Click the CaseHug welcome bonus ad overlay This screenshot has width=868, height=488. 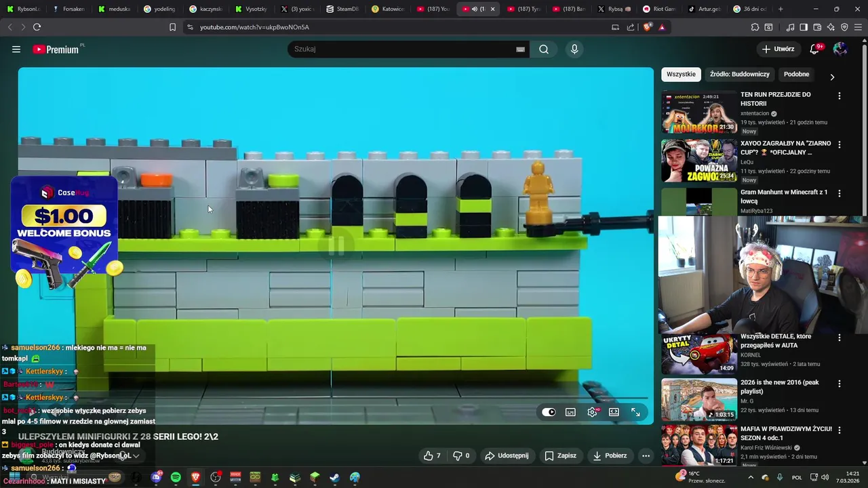pos(64,232)
